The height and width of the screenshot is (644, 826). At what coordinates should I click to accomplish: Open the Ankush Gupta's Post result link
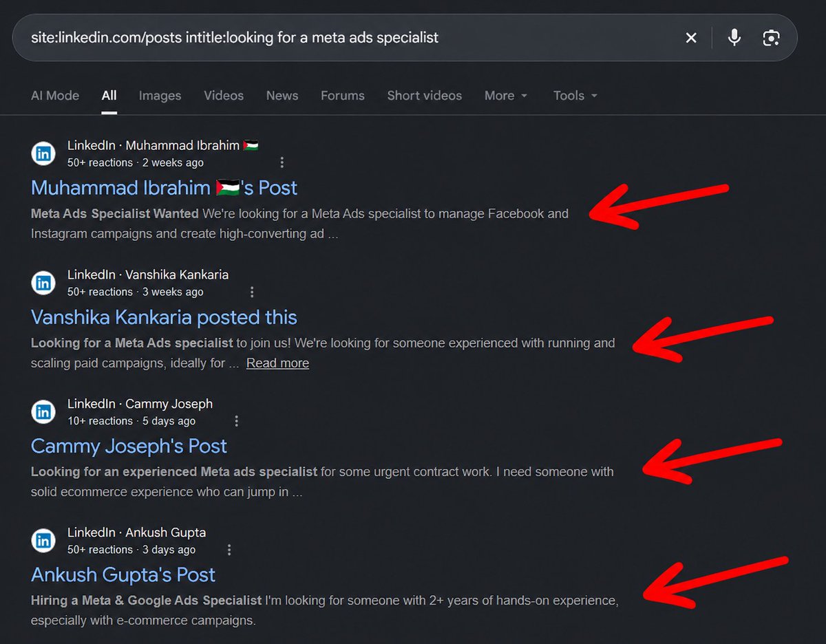pos(123,575)
